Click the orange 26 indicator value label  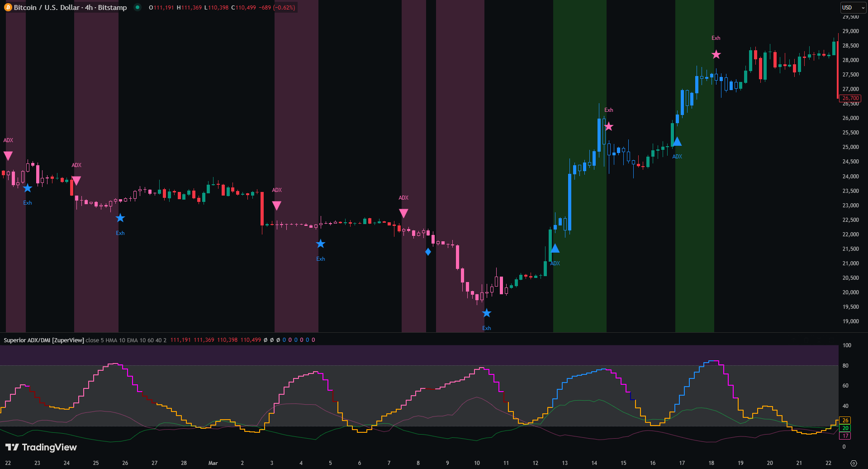pos(845,421)
